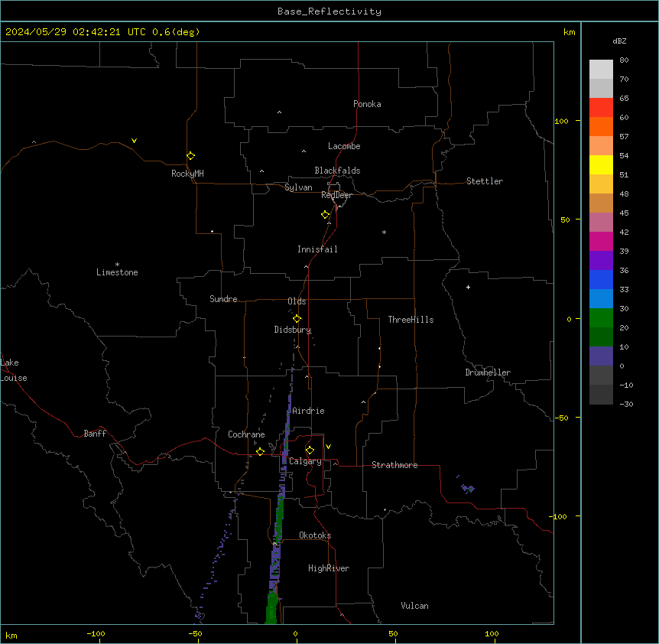The width and height of the screenshot is (659, 644).
Task: Click the HighRiver label
Action: [329, 568]
